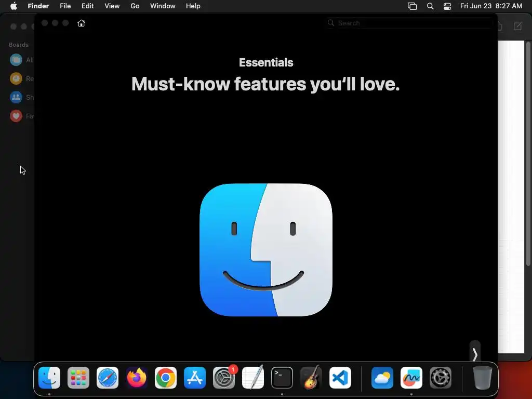Open Finder from the Dock
Image resolution: width=532 pixels, height=399 pixels.
coord(49,378)
